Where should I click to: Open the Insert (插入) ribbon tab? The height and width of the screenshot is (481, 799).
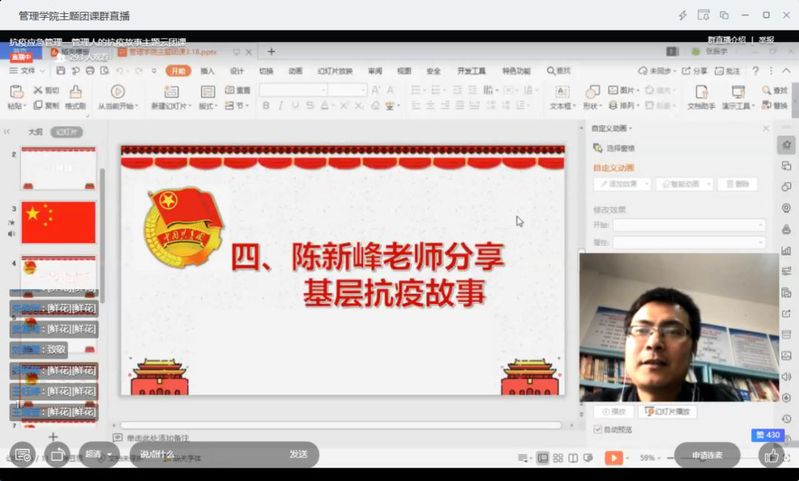[207, 71]
